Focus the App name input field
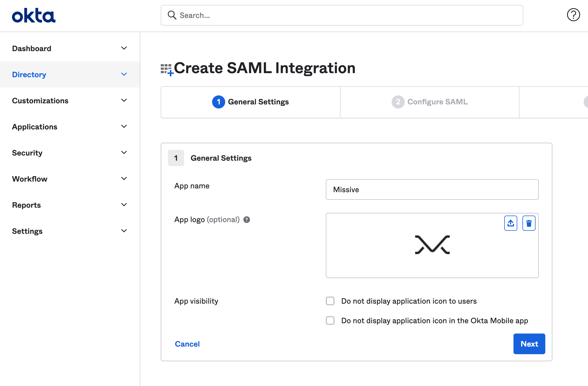588x386 pixels. 432,189
